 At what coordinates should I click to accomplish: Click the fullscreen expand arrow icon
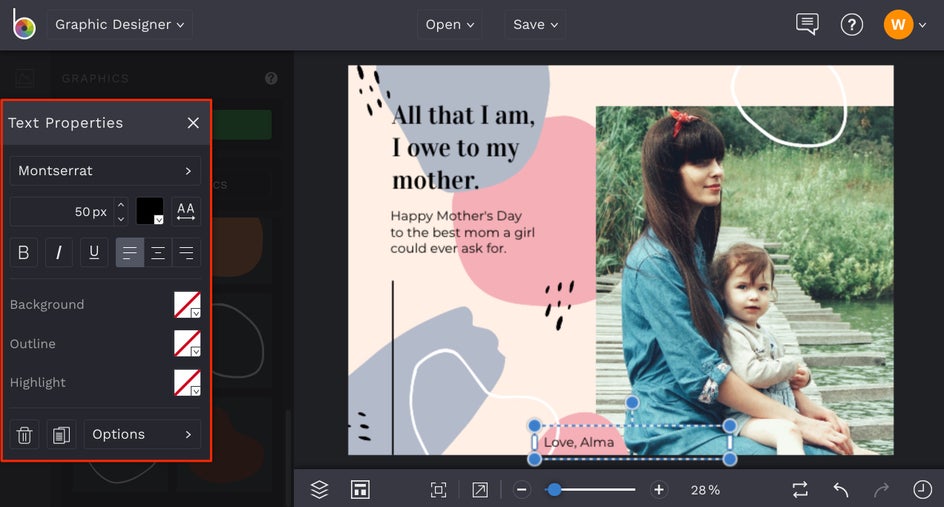point(480,490)
